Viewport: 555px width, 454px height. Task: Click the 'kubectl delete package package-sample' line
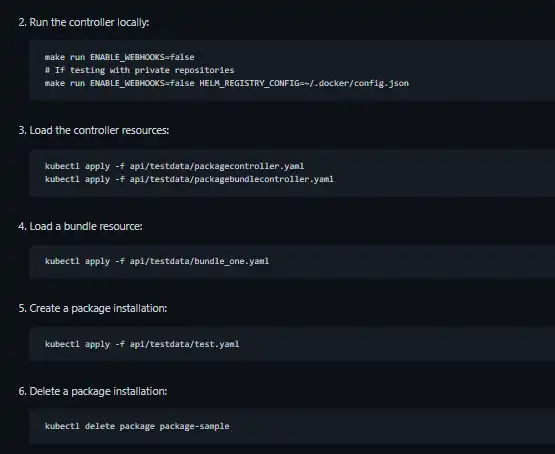137,426
